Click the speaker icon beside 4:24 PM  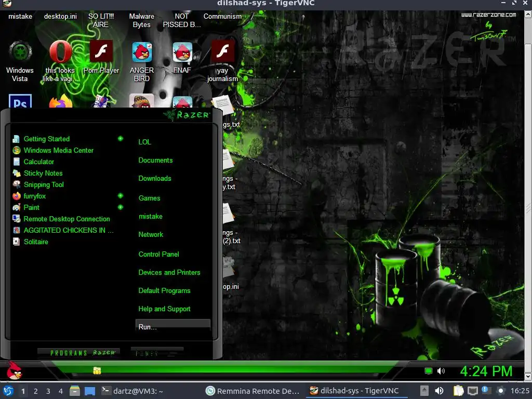click(441, 371)
